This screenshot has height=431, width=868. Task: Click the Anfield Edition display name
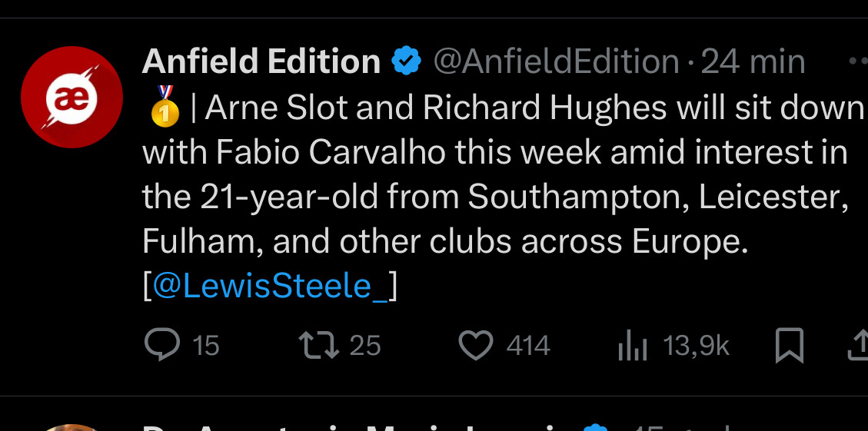[261, 61]
